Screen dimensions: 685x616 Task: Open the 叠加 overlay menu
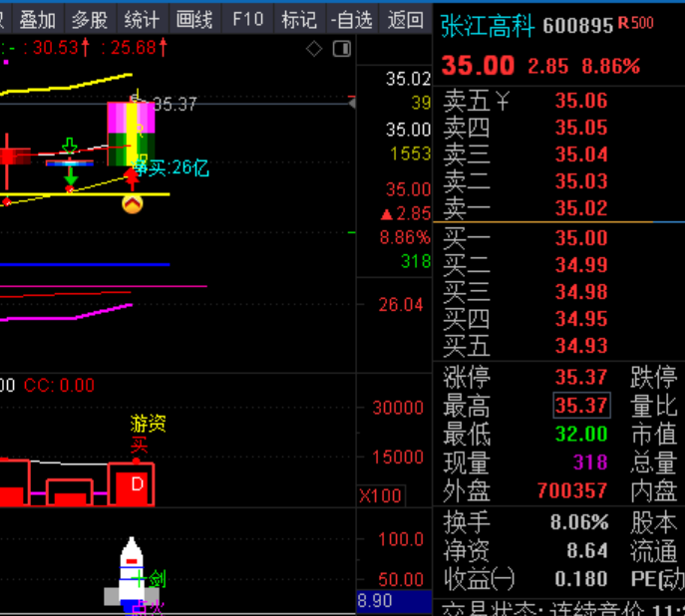pos(38,20)
